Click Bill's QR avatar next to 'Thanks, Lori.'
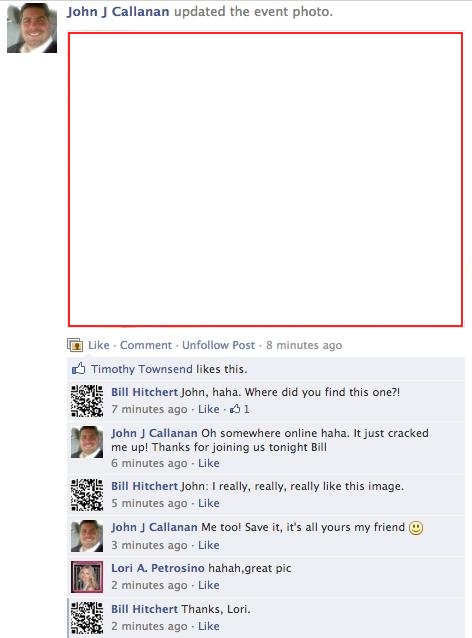 (87, 618)
